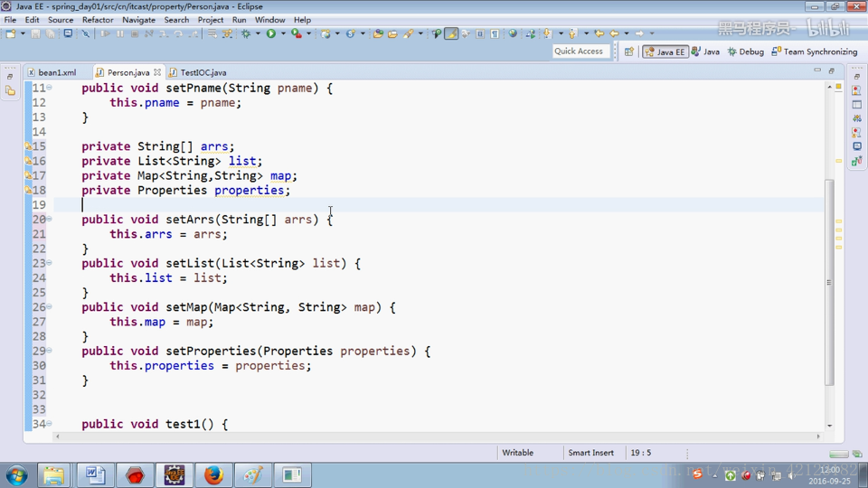Image resolution: width=868 pixels, height=488 pixels.
Task: Click the Last Edit Location arrow
Action: point(599,34)
